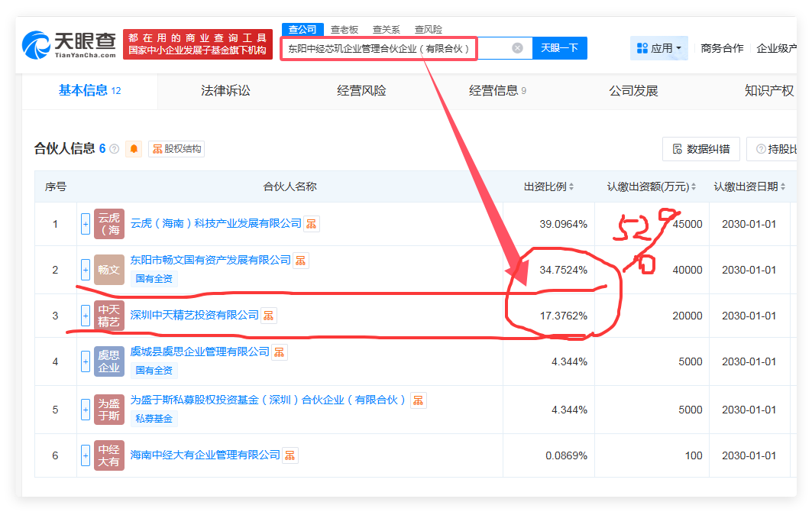Click 国有全资 tag under 虞城县虞思
This screenshot has width=812, height=512.
pyautogui.click(x=154, y=371)
